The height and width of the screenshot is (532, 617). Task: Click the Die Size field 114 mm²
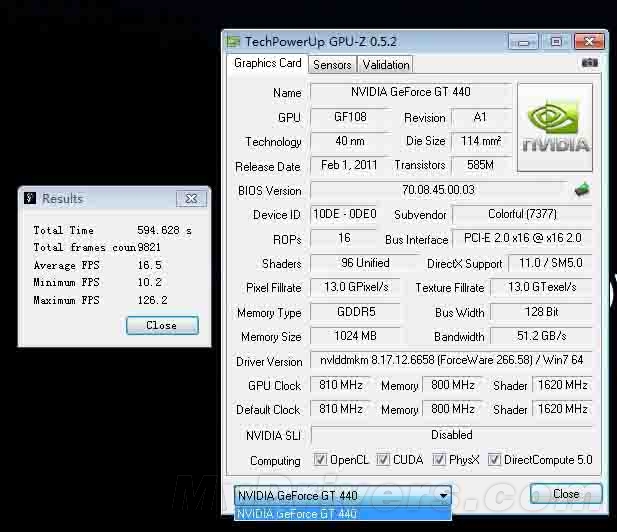click(481, 141)
